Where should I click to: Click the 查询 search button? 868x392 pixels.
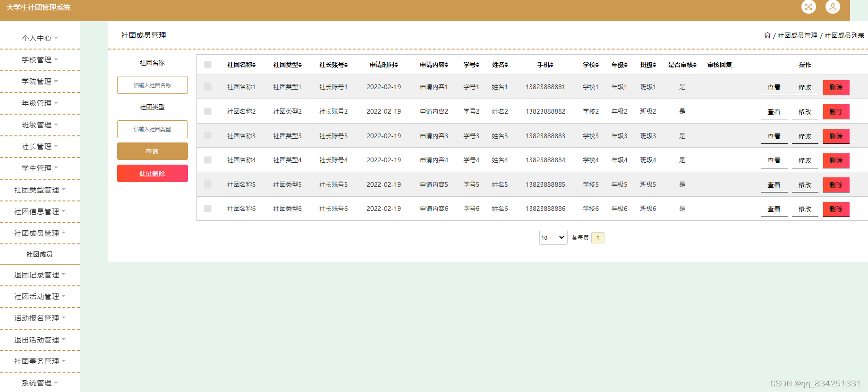pos(153,151)
